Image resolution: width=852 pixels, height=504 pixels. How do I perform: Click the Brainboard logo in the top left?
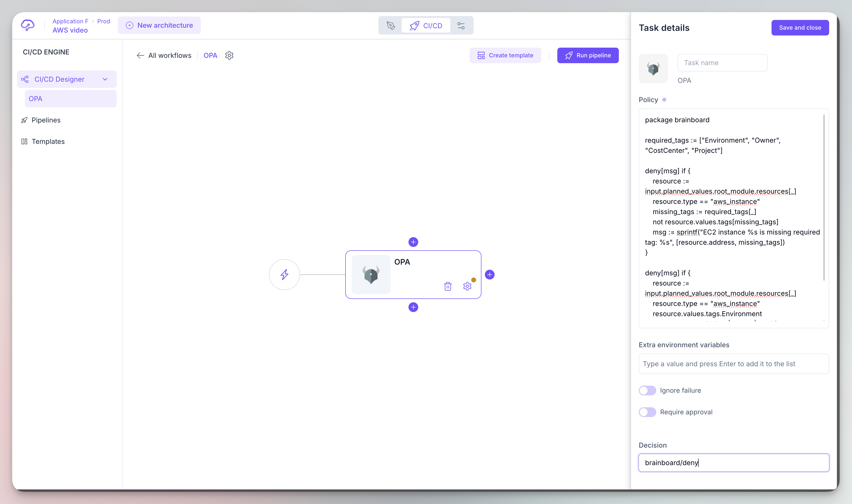[28, 25]
